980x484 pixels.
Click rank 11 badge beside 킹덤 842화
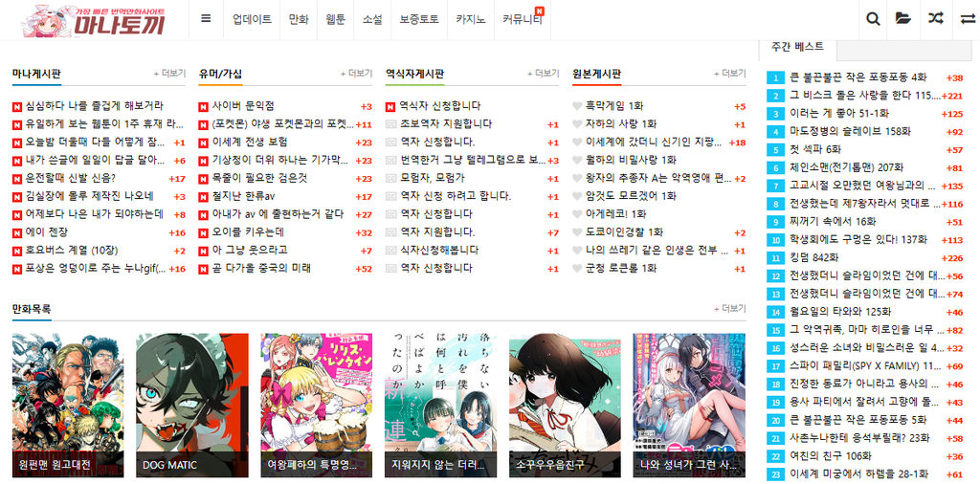click(775, 257)
